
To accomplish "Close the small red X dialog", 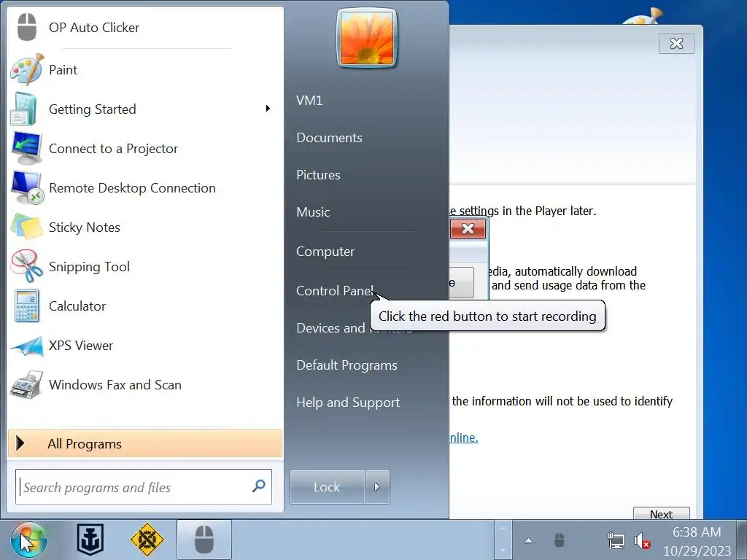I will (468, 228).
